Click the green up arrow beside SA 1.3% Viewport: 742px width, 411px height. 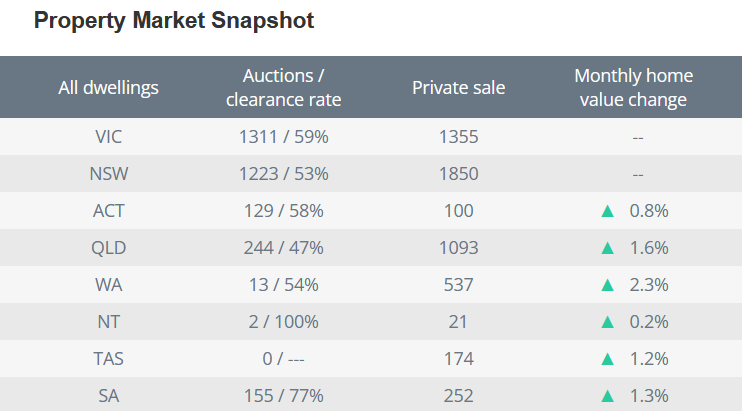pos(606,396)
